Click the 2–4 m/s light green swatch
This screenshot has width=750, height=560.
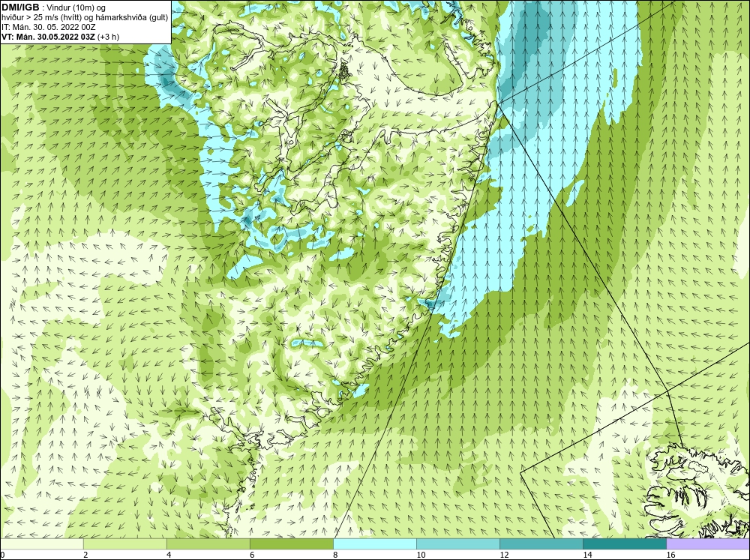(x=125, y=544)
